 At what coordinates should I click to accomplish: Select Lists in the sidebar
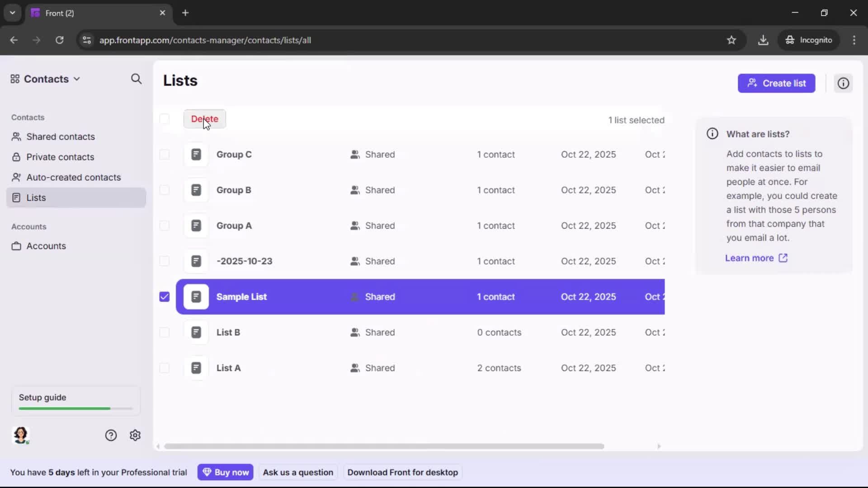36,197
